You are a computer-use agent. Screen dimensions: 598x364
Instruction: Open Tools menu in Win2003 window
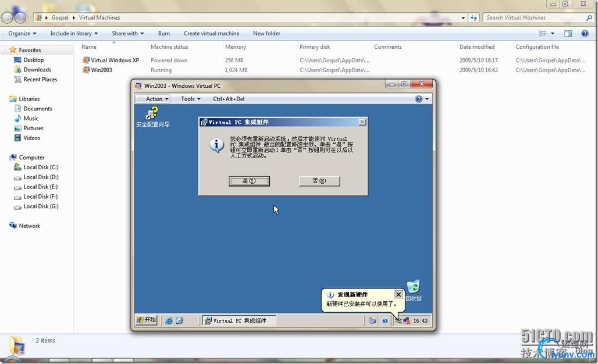[x=190, y=99]
